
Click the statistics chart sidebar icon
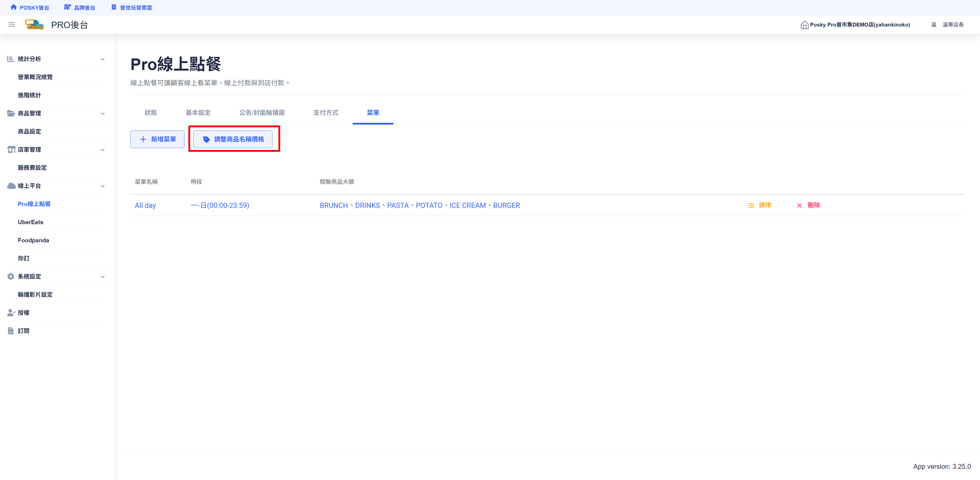11,59
